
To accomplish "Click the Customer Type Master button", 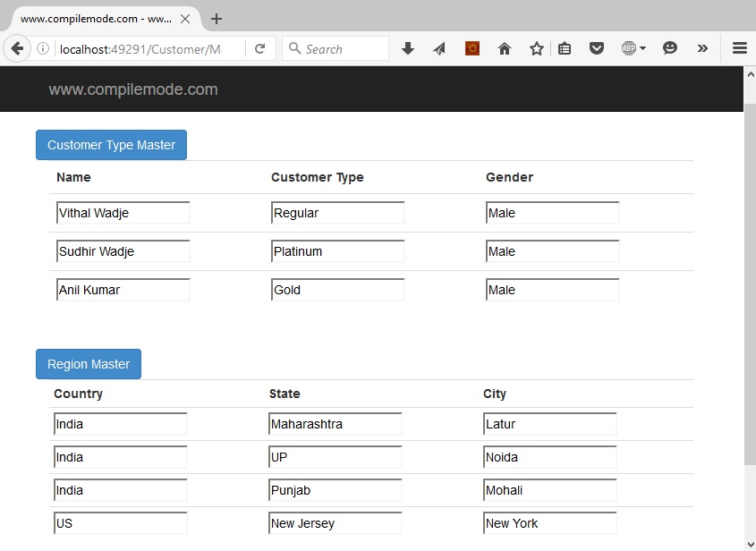I will pos(111,145).
